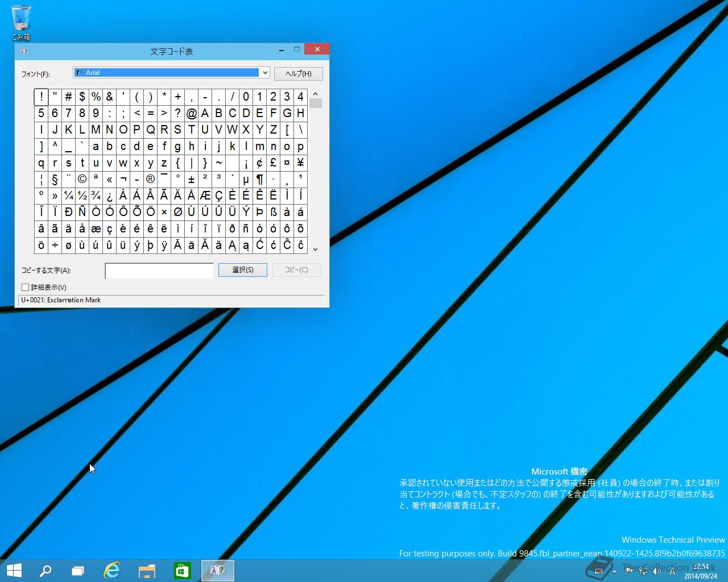Click the ヘルプ(H) help button
The height and width of the screenshot is (582, 728).
(x=298, y=74)
